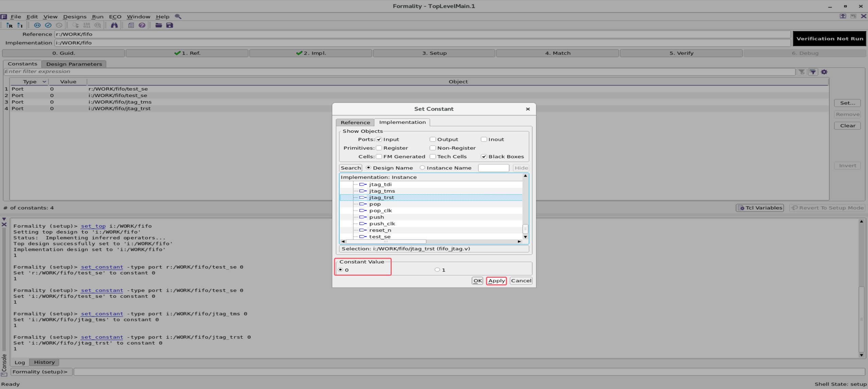Select the Load Reference Design icon
Image resolution: width=868 pixels, height=389 pixels.
[9, 26]
